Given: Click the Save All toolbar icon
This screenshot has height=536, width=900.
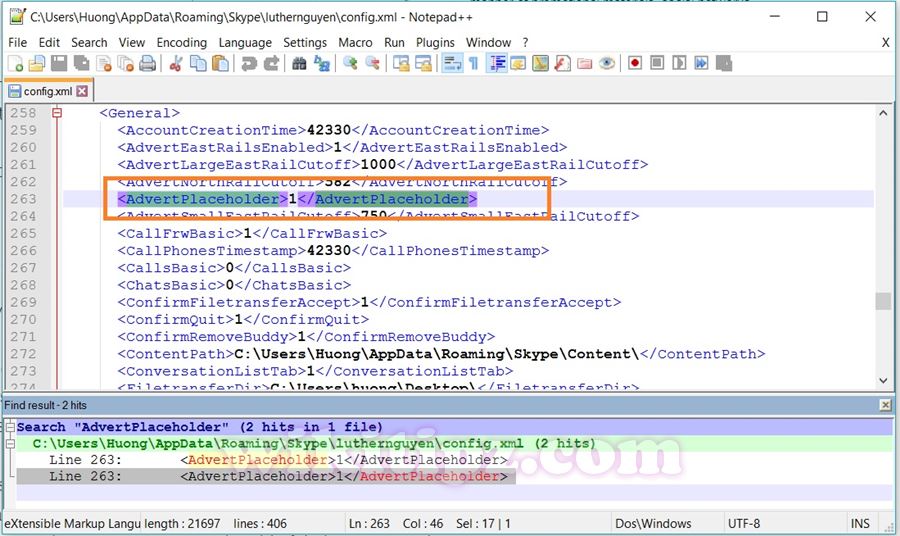Looking at the screenshot, I should (82, 63).
